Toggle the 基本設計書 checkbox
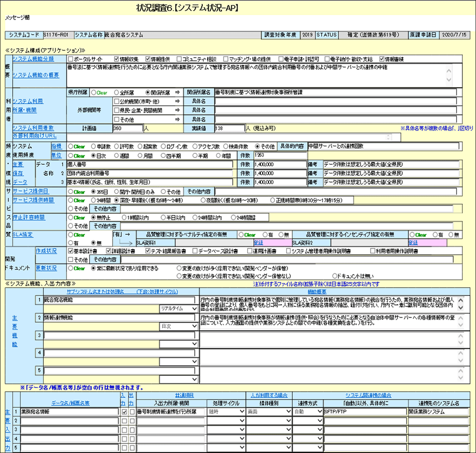 point(71,251)
